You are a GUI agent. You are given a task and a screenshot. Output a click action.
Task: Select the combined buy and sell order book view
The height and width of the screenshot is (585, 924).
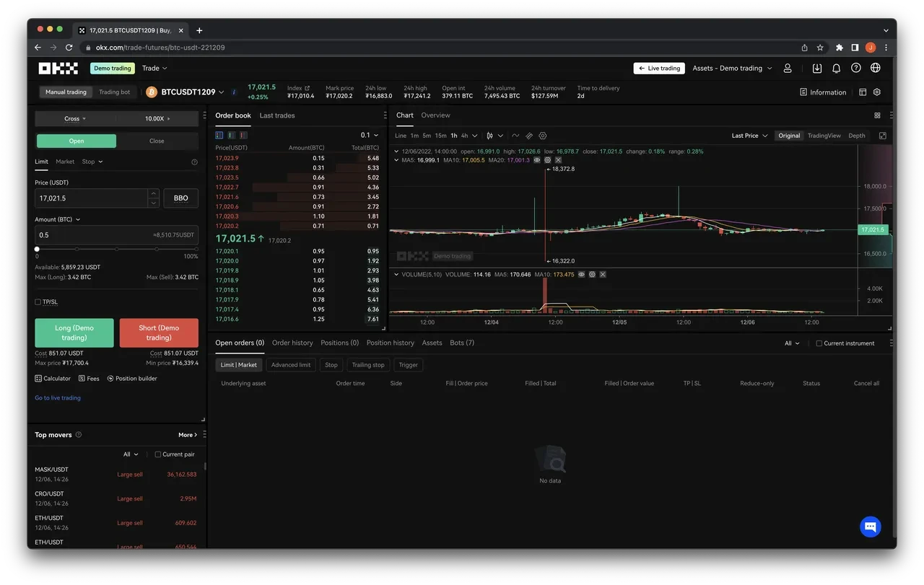219,135
